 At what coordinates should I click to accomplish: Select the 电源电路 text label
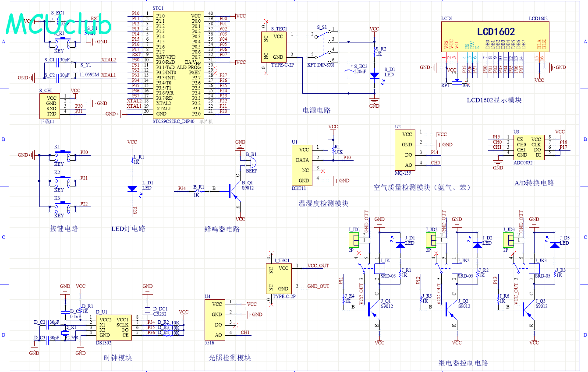pyautogui.click(x=316, y=110)
